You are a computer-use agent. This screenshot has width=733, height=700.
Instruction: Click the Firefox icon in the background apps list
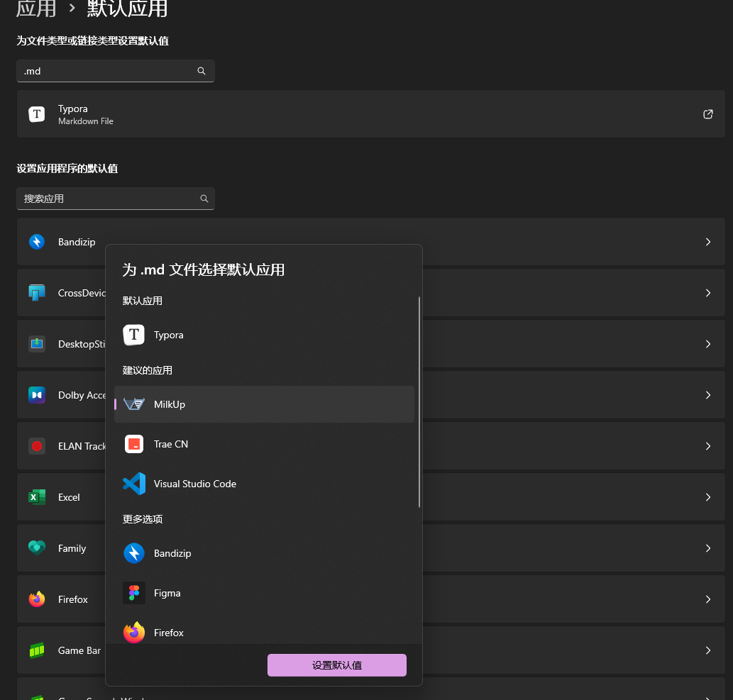[37, 599]
